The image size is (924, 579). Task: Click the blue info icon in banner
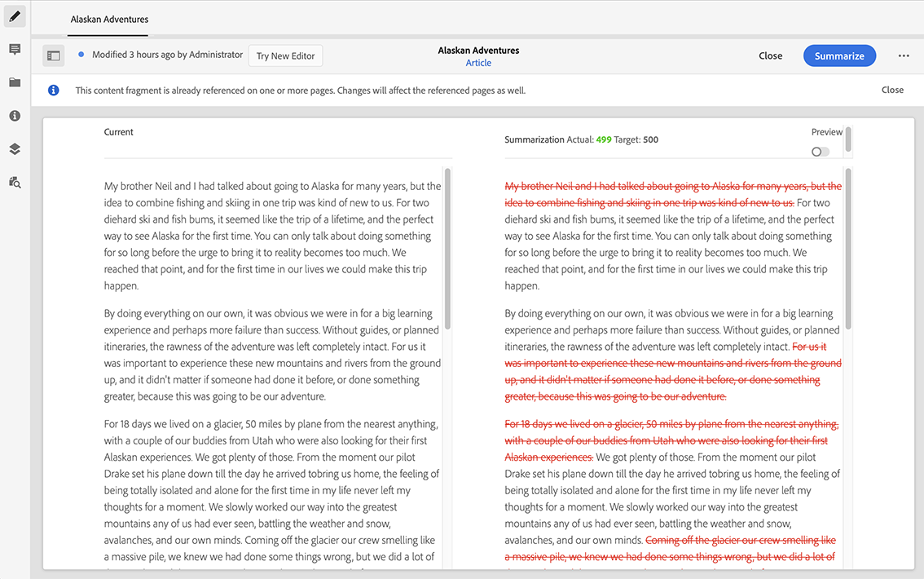(54, 91)
